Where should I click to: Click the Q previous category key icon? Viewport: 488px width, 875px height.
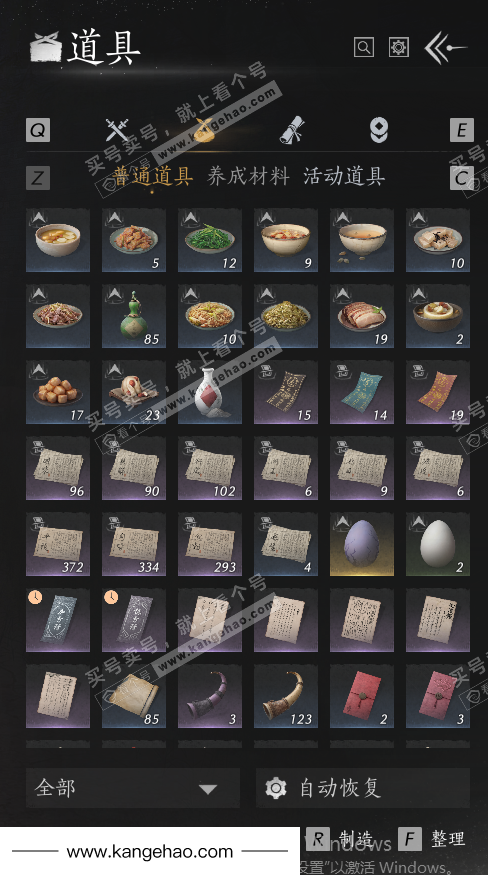coord(38,131)
